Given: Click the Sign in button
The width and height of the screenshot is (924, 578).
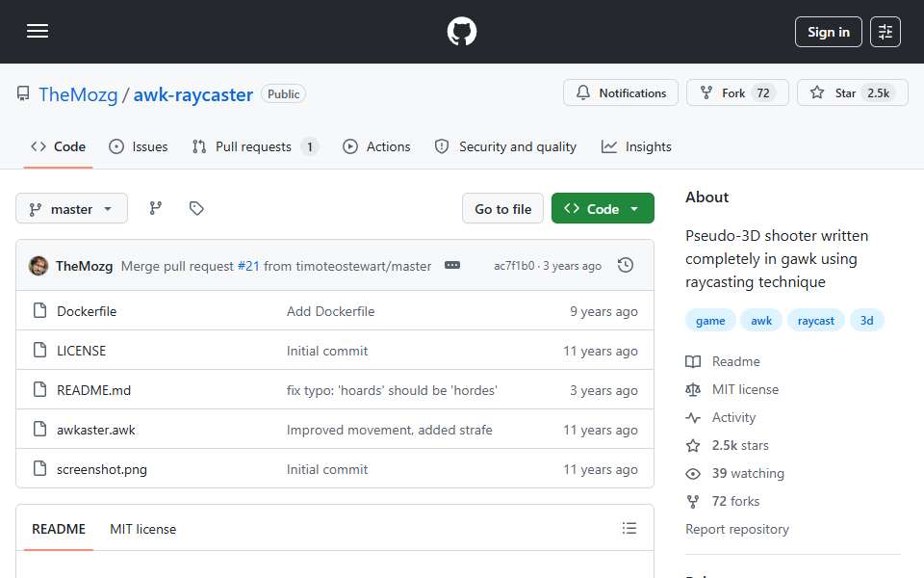Looking at the screenshot, I should pos(828,32).
